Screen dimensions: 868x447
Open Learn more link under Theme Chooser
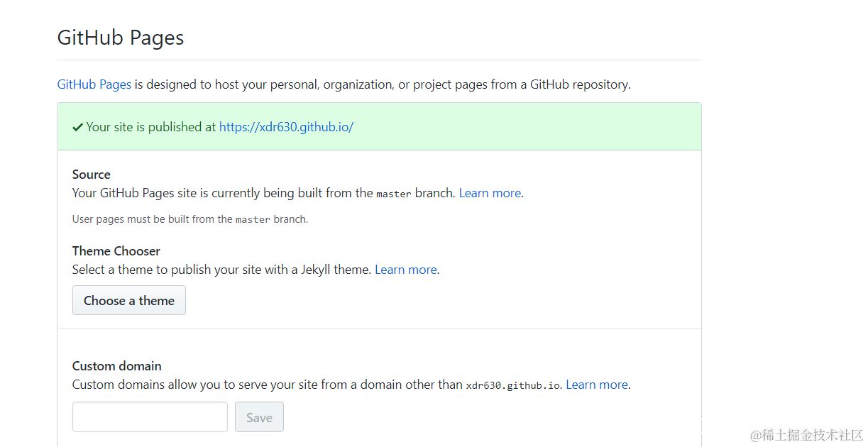click(x=406, y=270)
